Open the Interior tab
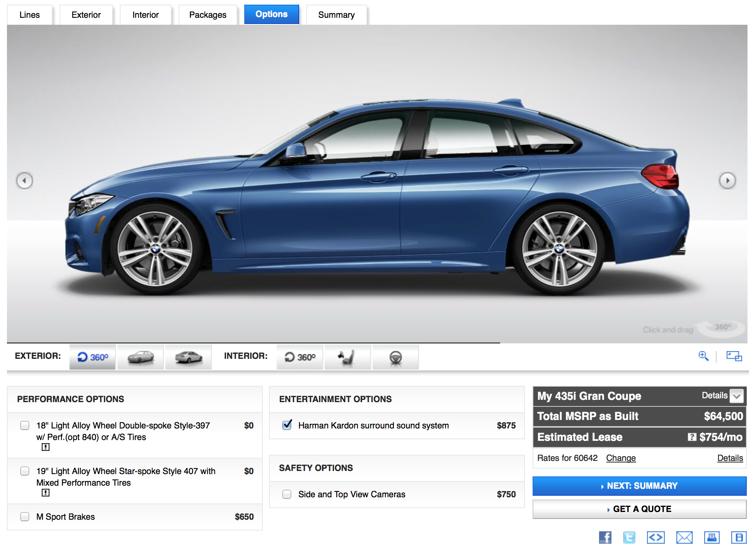The height and width of the screenshot is (546, 756). point(146,15)
